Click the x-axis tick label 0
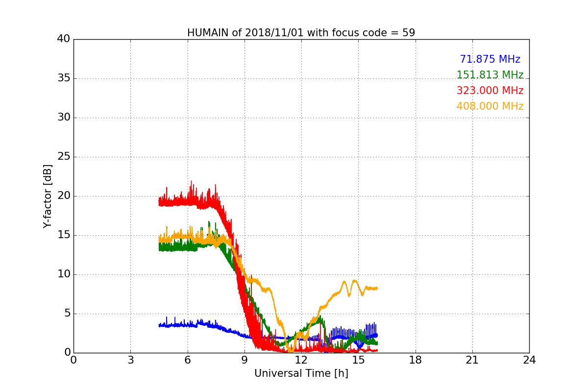This screenshot has height=392, width=588. click(73, 360)
